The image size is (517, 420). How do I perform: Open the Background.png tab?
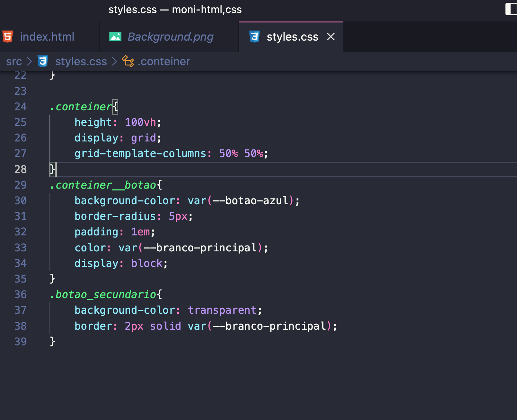tap(170, 37)
